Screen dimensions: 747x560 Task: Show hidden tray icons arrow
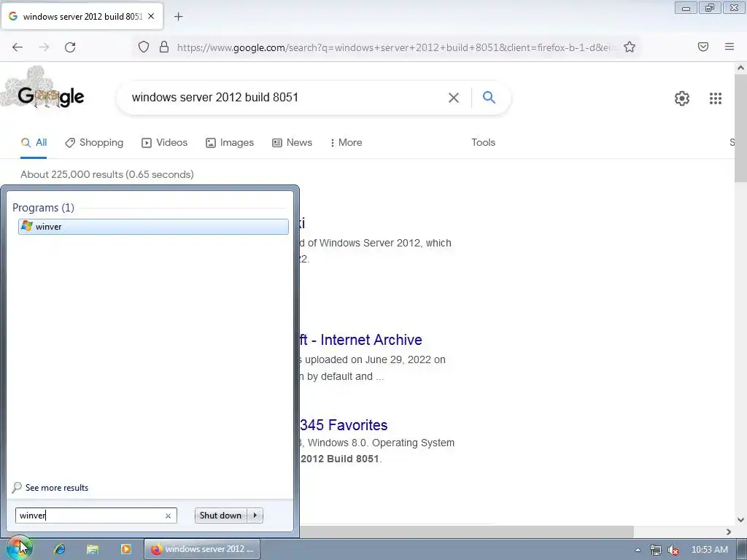coord(638,550)
